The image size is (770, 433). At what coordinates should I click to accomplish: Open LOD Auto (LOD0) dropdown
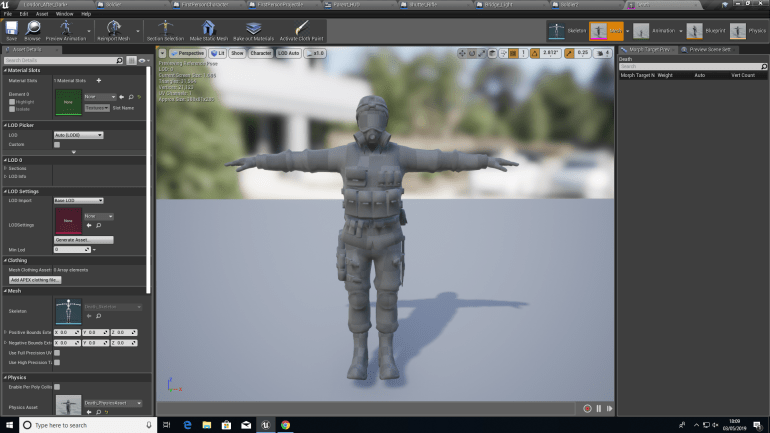click(x=78, y=135)
